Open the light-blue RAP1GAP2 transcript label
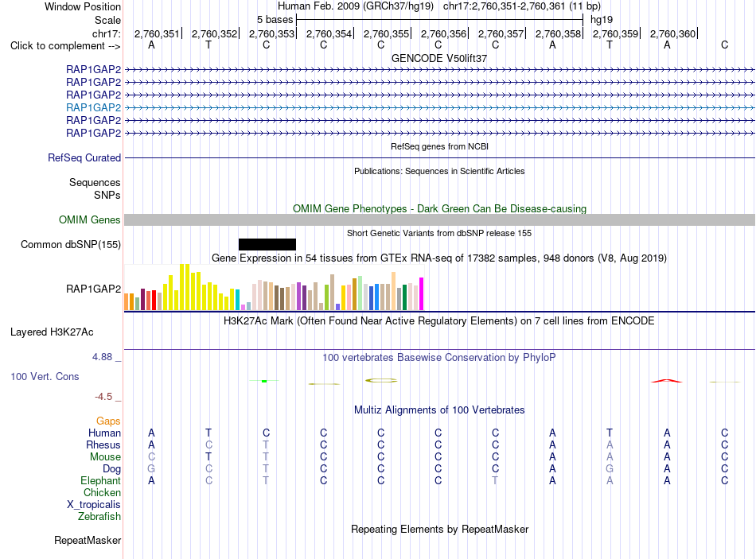The width and height of the screenshot is (756, 559). [94, 107]
